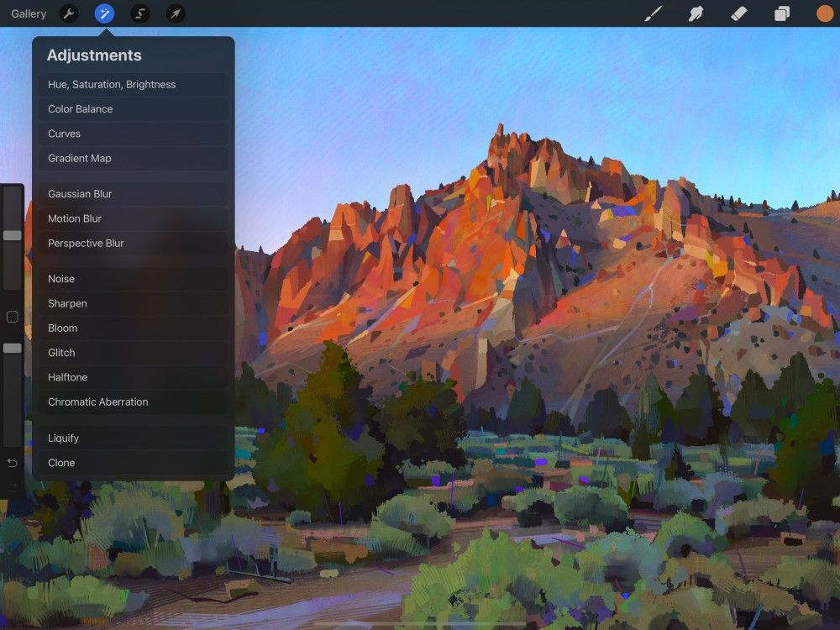Screen dimensions: 840x630
Task: Add Noise to the artwork
Action: pyautogui.click(x=132, y=278)
